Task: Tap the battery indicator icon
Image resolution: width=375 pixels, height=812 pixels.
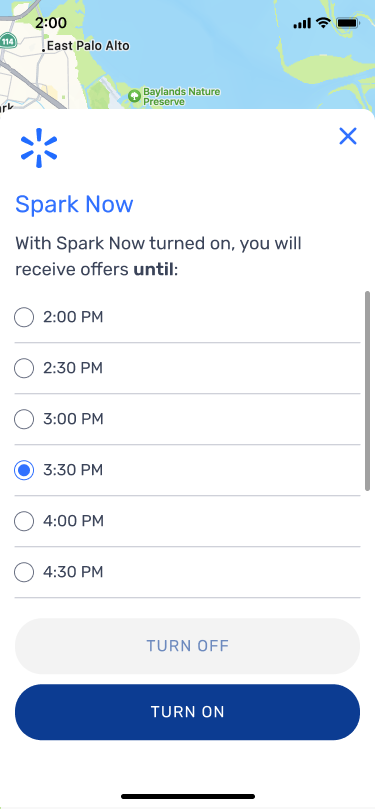Action: pyautogui.click(x=348, y=23)
